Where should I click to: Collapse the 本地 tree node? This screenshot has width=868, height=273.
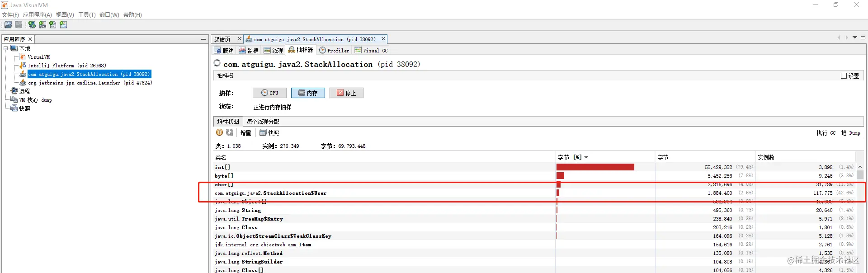coord(6,48)
